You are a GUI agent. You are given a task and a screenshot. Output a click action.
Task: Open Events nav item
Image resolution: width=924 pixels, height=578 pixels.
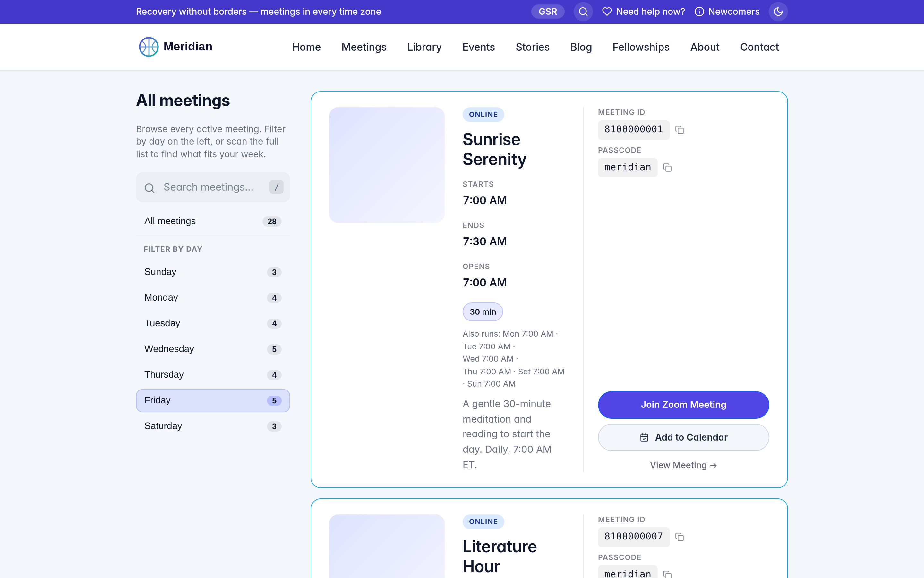478,47
